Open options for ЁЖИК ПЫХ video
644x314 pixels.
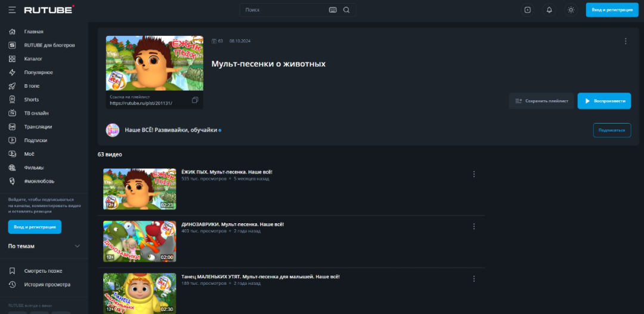click(474, 174)
